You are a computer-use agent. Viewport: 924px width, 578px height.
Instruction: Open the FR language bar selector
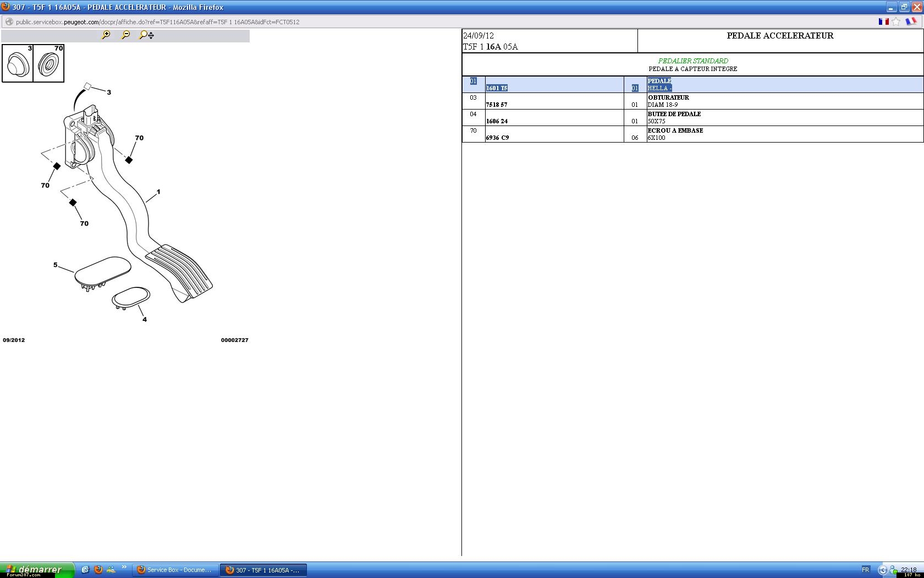tap(865, 570)
